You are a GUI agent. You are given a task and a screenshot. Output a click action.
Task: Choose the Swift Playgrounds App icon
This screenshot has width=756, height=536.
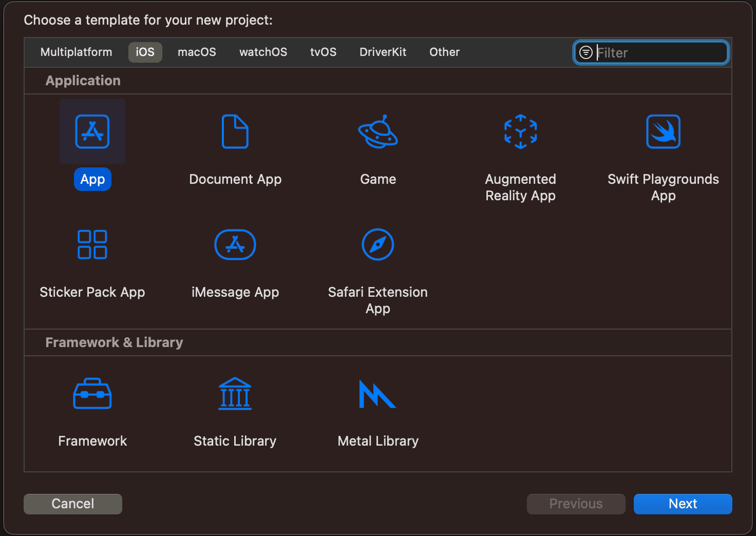664,131
